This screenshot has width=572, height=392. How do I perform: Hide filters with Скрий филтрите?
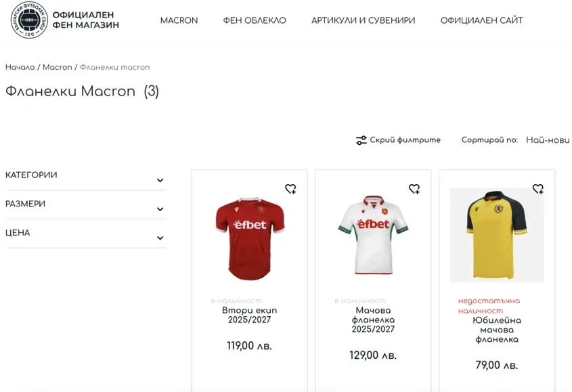405,140
